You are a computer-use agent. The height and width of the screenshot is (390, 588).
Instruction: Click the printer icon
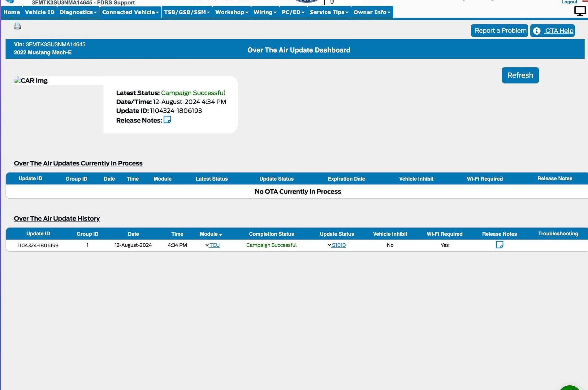point(17,26)
